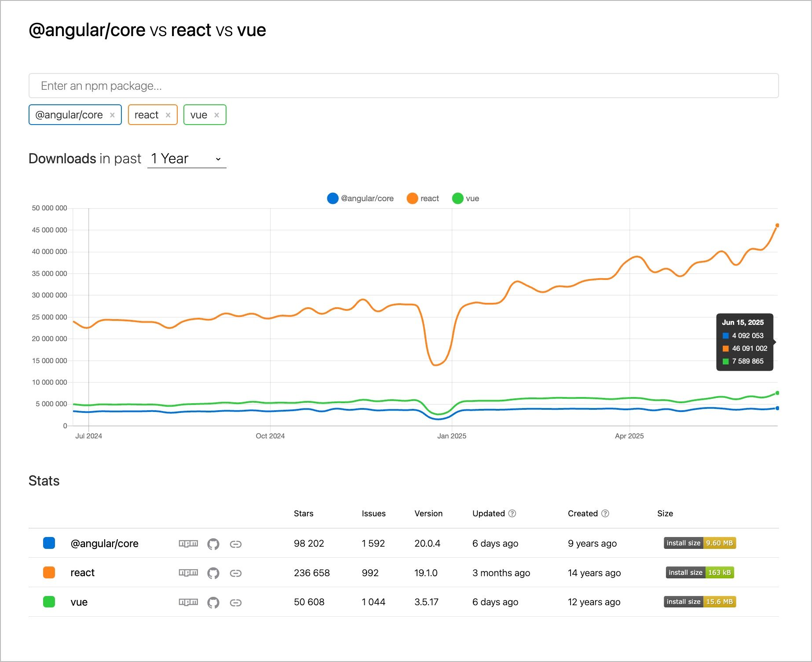Open install size 15.6 MB badge

pyautogui.click(x=700, y=602)
